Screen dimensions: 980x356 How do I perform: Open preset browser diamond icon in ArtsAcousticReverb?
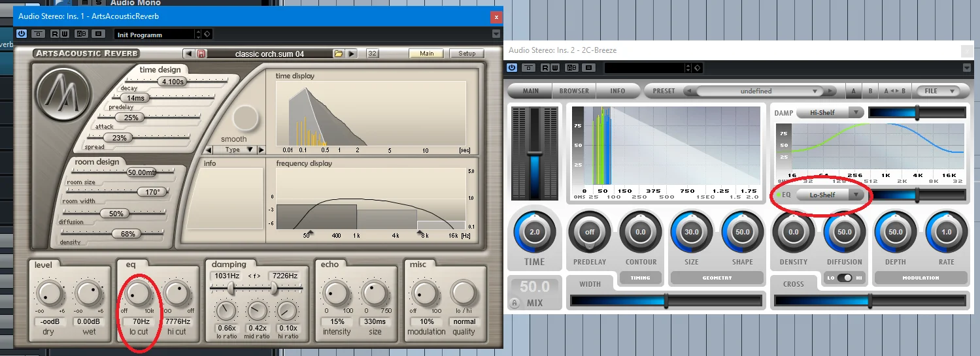[207, 34]
